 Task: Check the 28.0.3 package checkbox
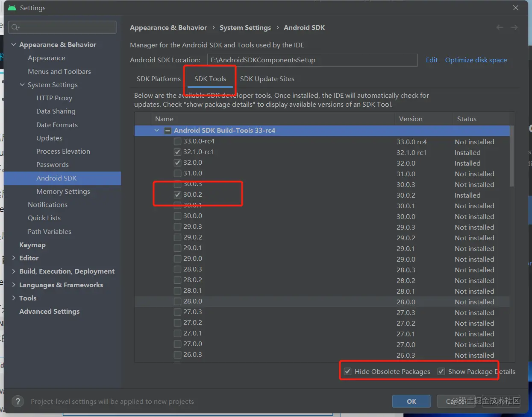click(x=177, y=269)
